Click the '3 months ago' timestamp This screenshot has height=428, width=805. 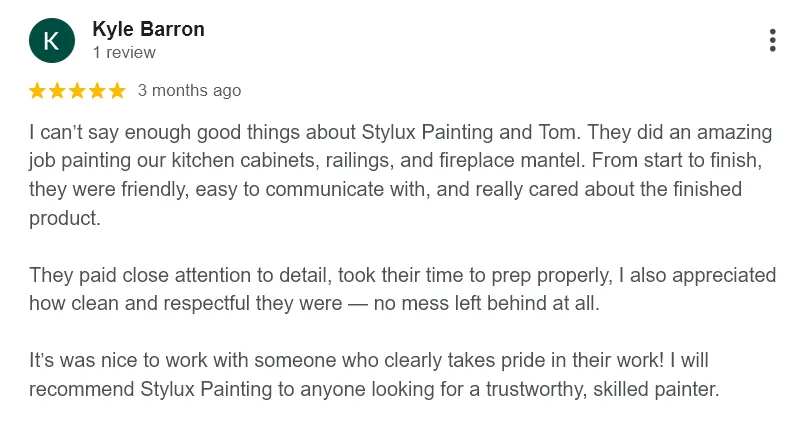click(x=189, y=90)
